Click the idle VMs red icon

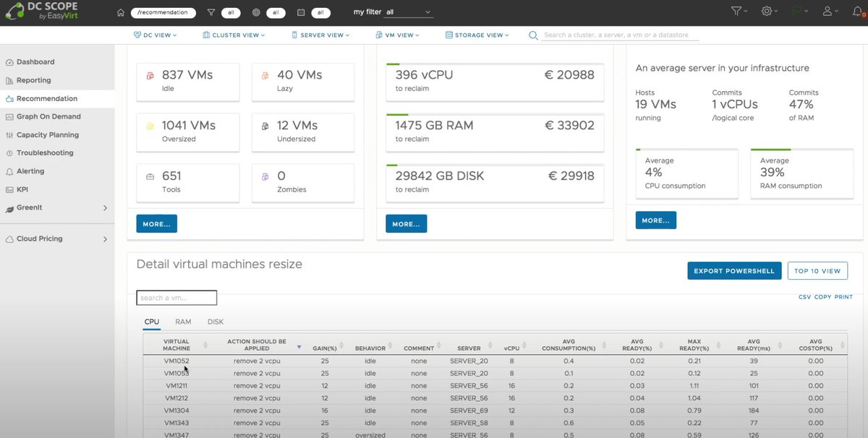[x=150, y=76]
